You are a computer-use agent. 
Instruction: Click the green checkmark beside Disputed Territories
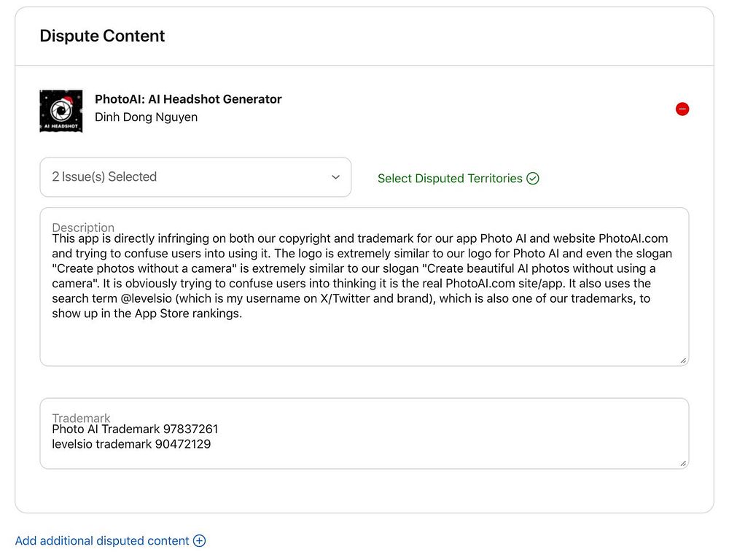[x=533, y=179]
